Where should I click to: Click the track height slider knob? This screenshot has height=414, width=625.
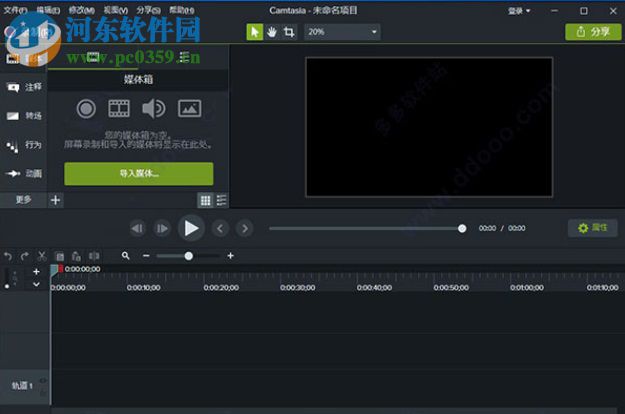[x=7, y=286]
